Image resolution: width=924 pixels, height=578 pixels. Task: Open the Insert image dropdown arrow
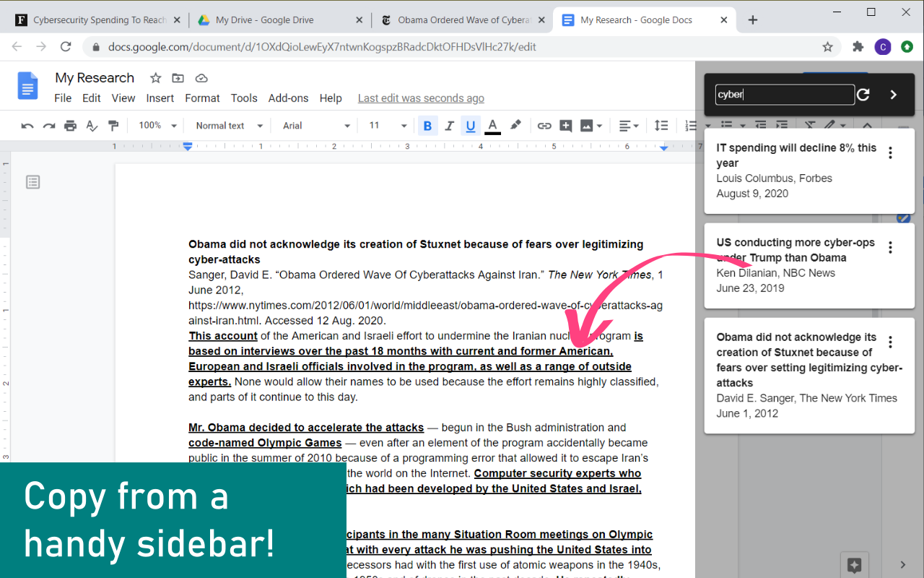click(x=599, y=126)
